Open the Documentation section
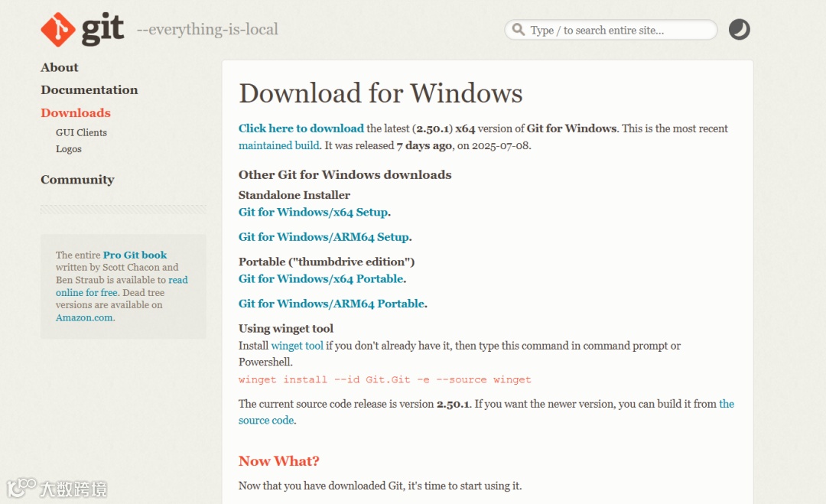This screenshot has width=826, height=504. 89,90
